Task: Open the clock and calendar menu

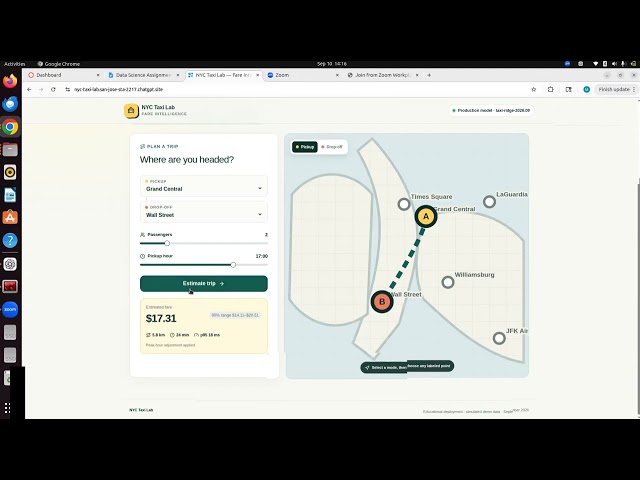Action: (331, 64)
